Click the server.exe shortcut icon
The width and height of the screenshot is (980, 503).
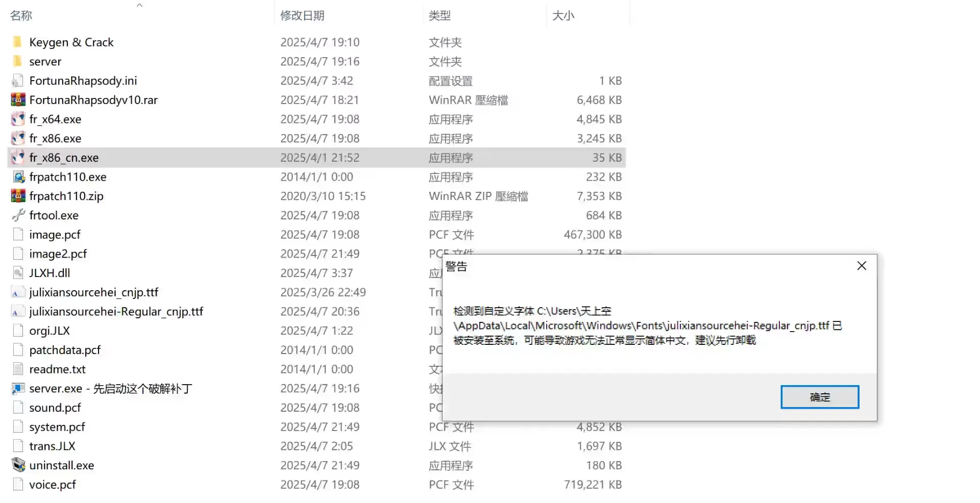18,389
